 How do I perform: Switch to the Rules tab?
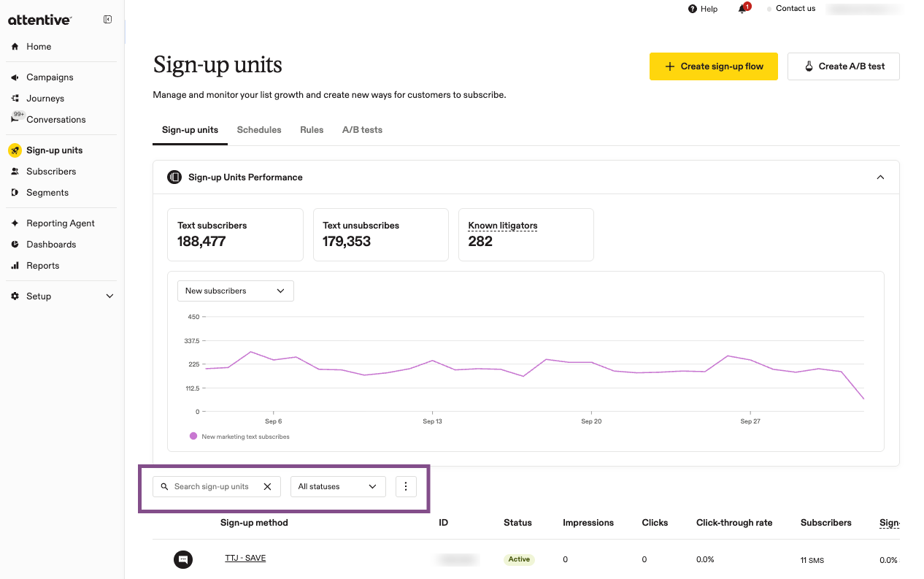tap(312, 130)
